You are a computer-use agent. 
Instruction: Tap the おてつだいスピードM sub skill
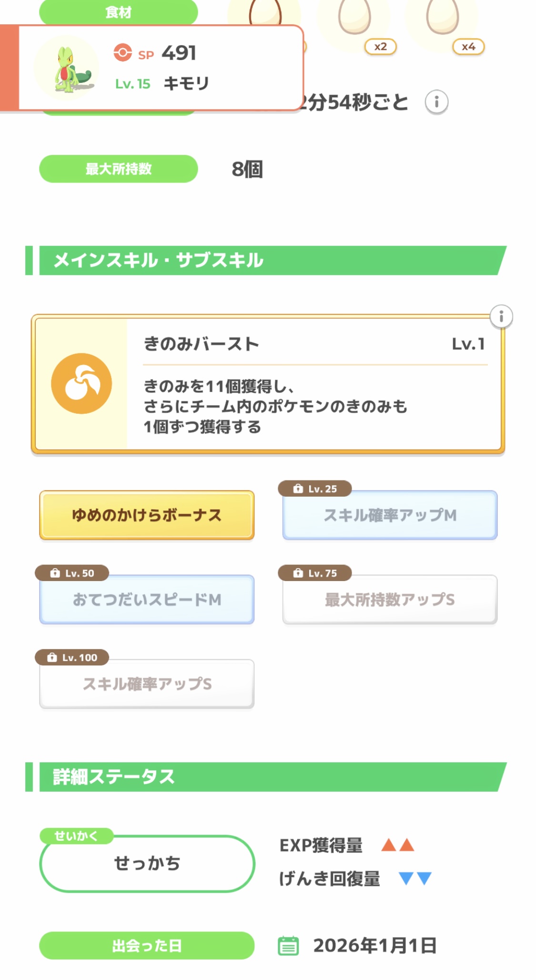[147, 600]
